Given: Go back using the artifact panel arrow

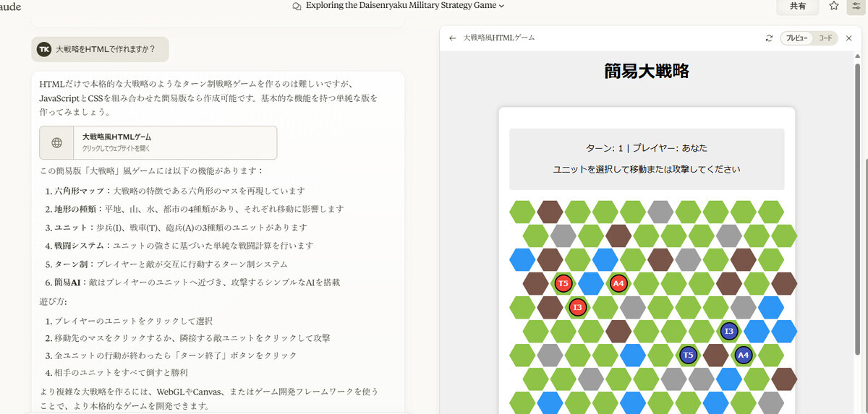Looking at the screenshot, I should point(453,38).
